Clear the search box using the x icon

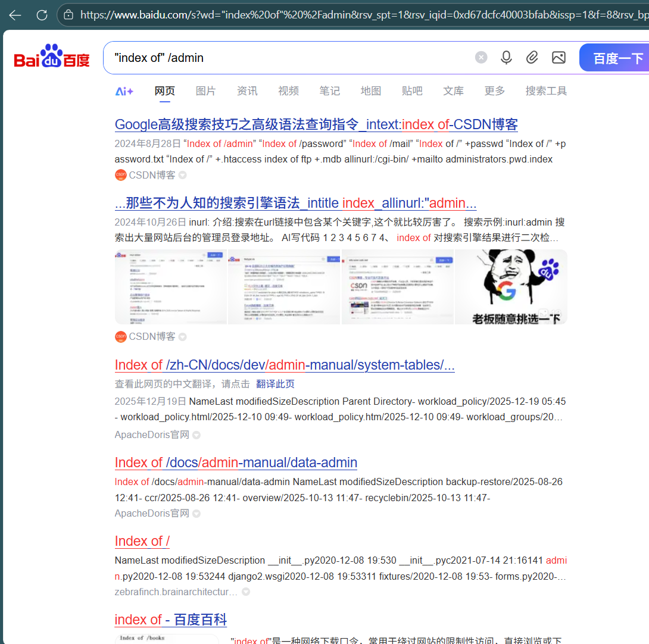[481, 57]
